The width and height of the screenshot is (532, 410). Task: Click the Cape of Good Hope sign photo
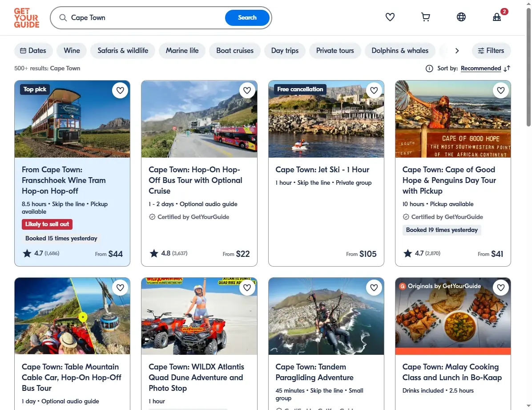pyautogui.click(x=453, y=119)
